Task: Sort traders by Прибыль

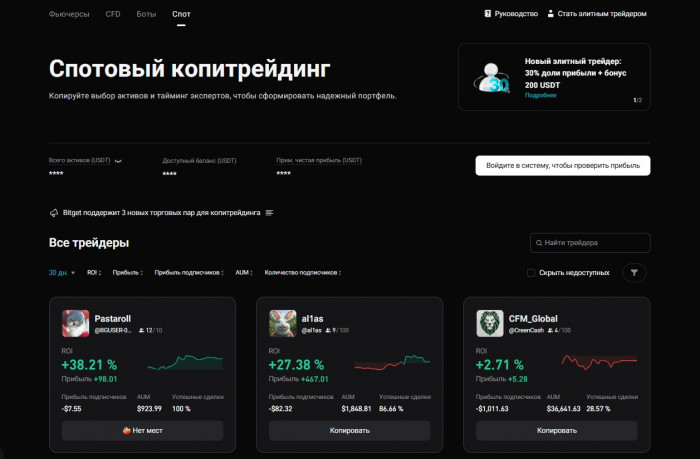Action: 127,272
